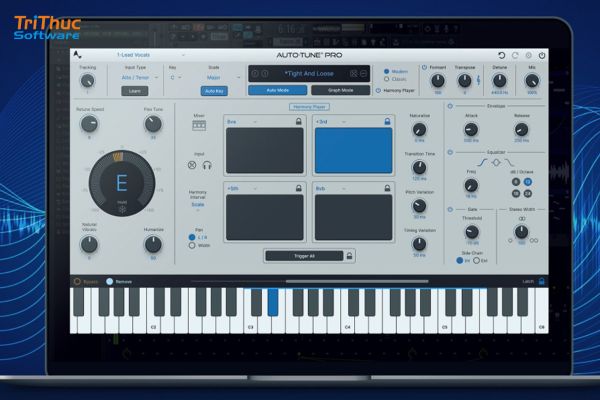Image resolution: width=600 pixels, height=400 pixels.
Task: Toggle the lock next to Trigger All
Action: point(349,256)
